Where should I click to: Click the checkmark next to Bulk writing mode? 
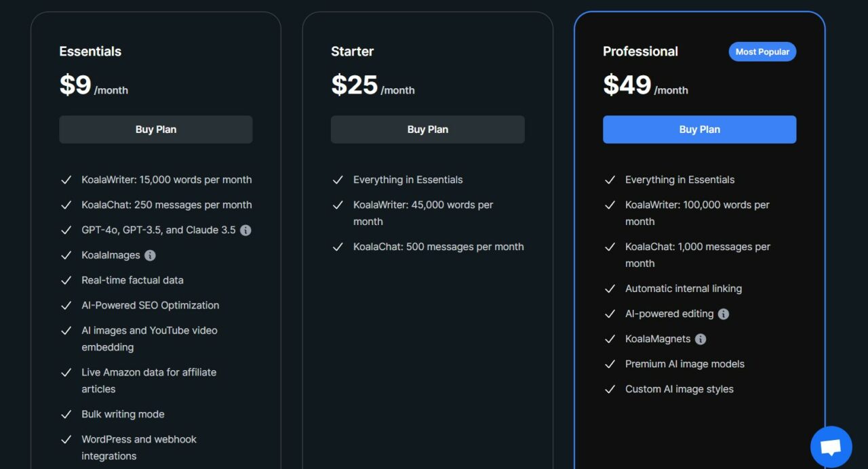pos(66,414)
